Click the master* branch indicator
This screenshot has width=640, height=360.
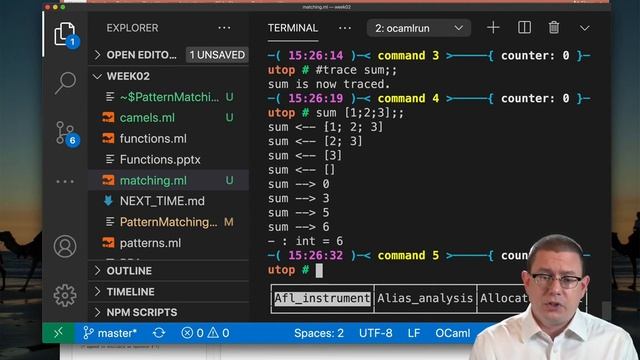coord(110,333)
